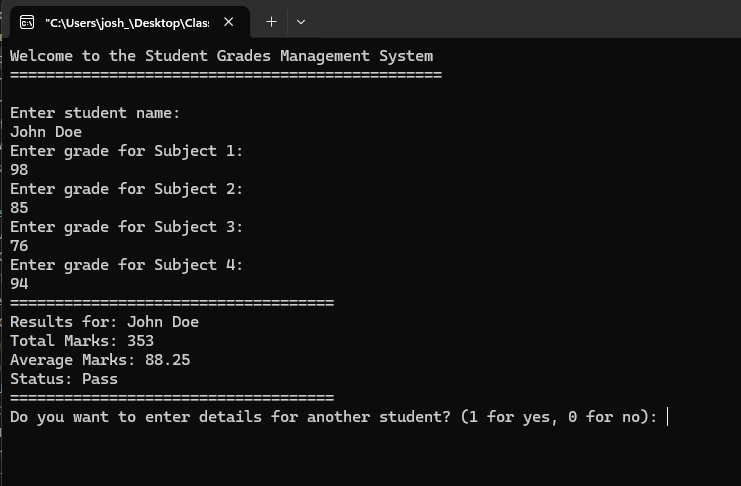Click the grade value 94

point(19,284)
